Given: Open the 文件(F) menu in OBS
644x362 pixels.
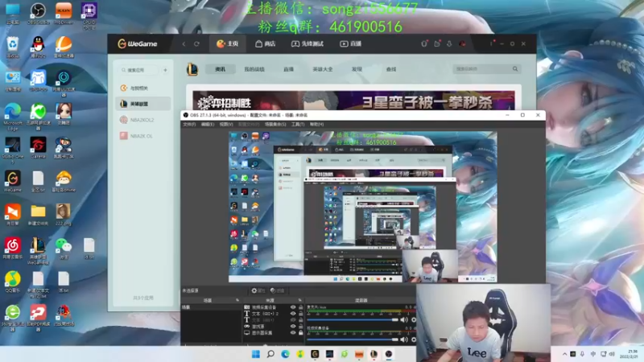Looking at the screenshot, I should pyautogui.click(x=189, y=125).
